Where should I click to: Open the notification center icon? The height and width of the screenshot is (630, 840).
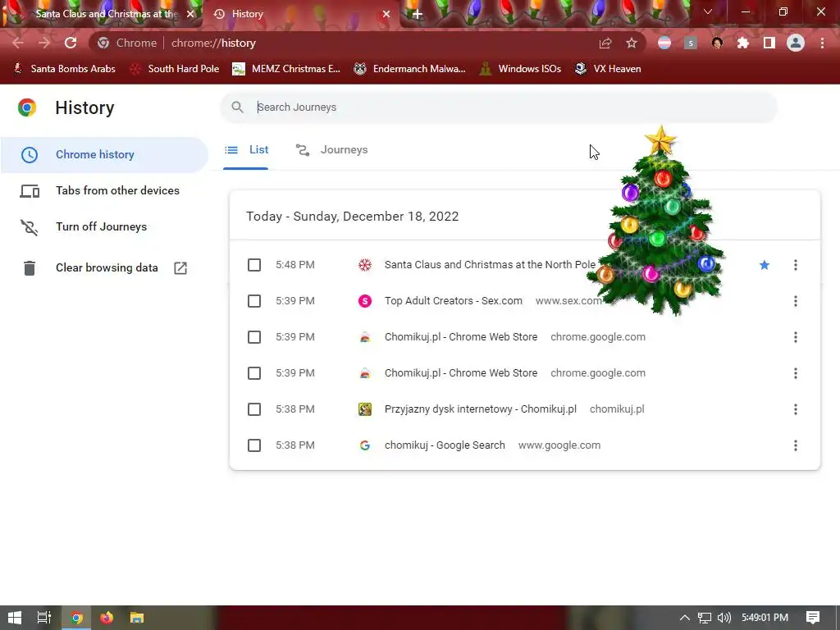coord(813,618)
